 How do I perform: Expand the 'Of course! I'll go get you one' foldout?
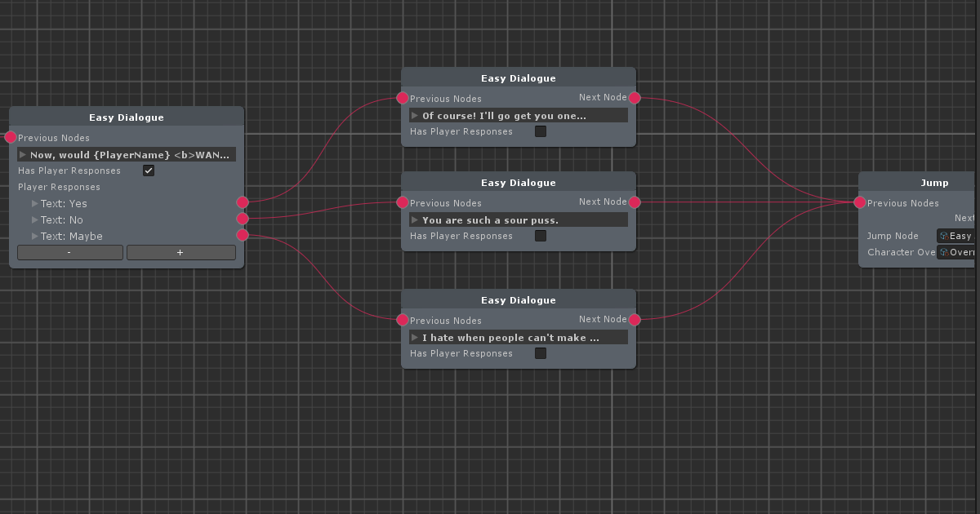[x=415, y=115]
